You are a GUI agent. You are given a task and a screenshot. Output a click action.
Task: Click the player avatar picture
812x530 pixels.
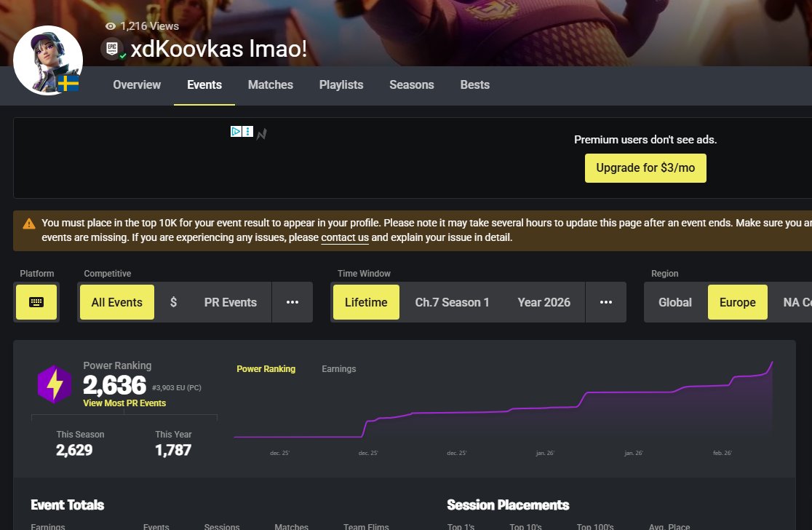pos(47,60)
